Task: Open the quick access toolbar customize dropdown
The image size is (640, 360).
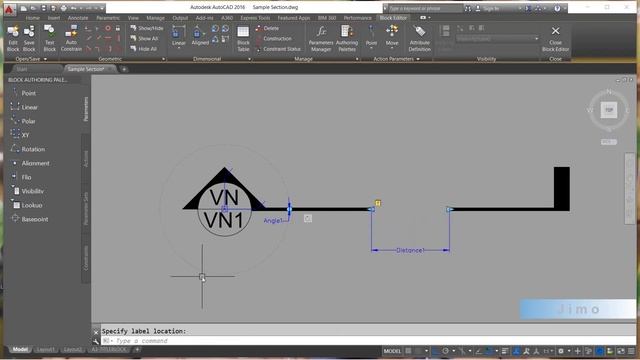Action: (x=102, y=8)
